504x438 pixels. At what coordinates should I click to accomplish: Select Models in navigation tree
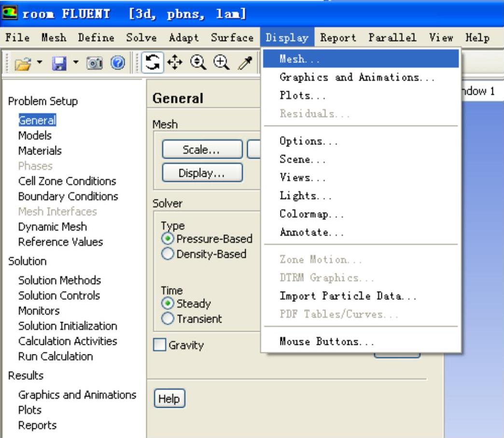coord(35,135)
